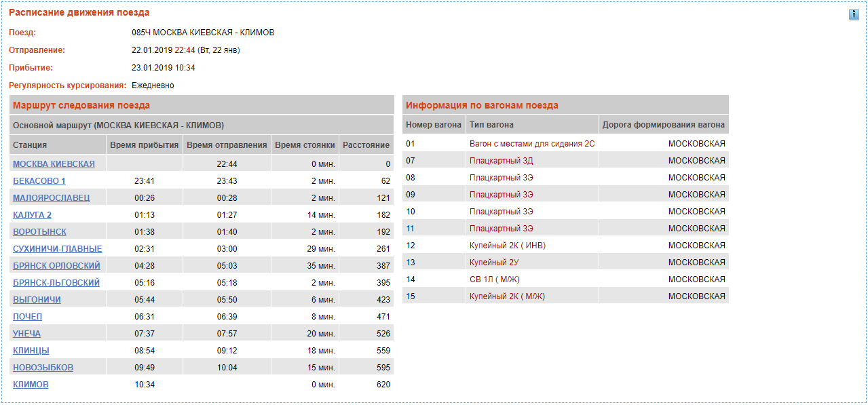
Task: Open the КЛИНЦЫ station link
Action: 31,351
